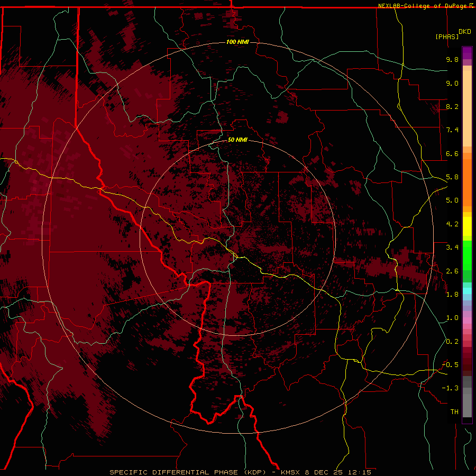Click the 9.0 color scale value

coord(452,83)
